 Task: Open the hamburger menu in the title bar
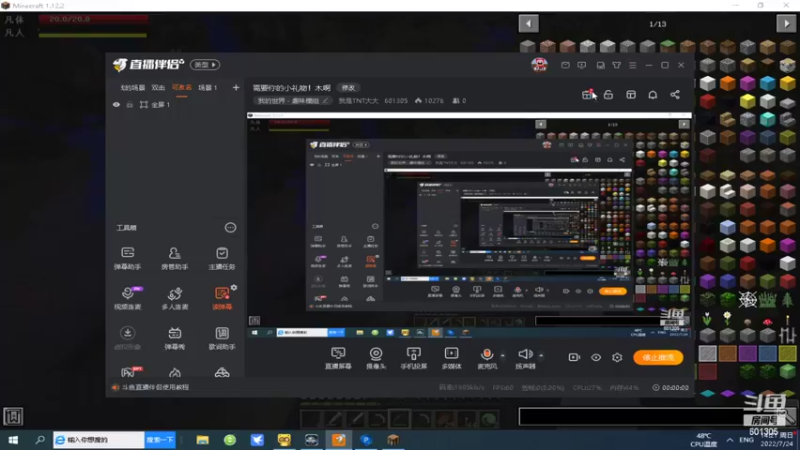point(633,65)
